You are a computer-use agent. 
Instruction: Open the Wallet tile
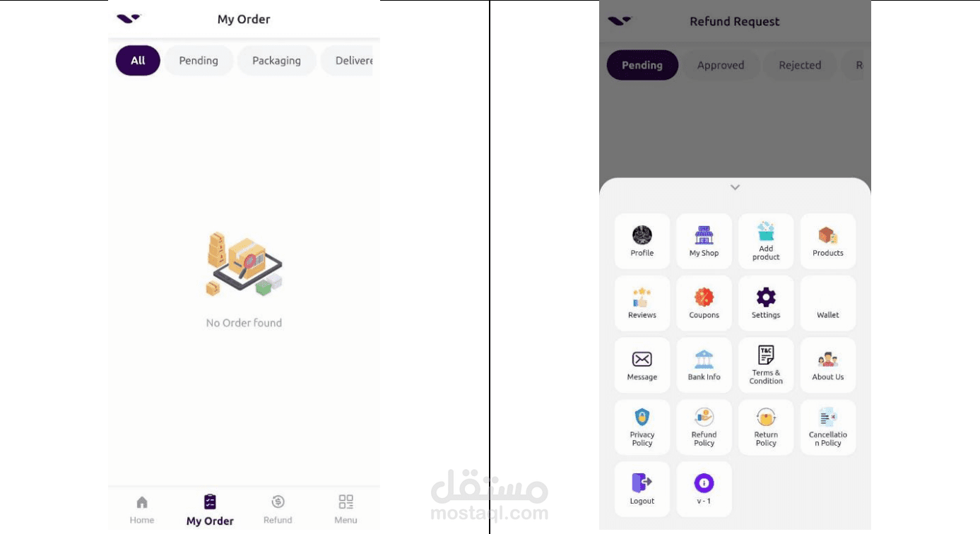click(x=827, y=303)
